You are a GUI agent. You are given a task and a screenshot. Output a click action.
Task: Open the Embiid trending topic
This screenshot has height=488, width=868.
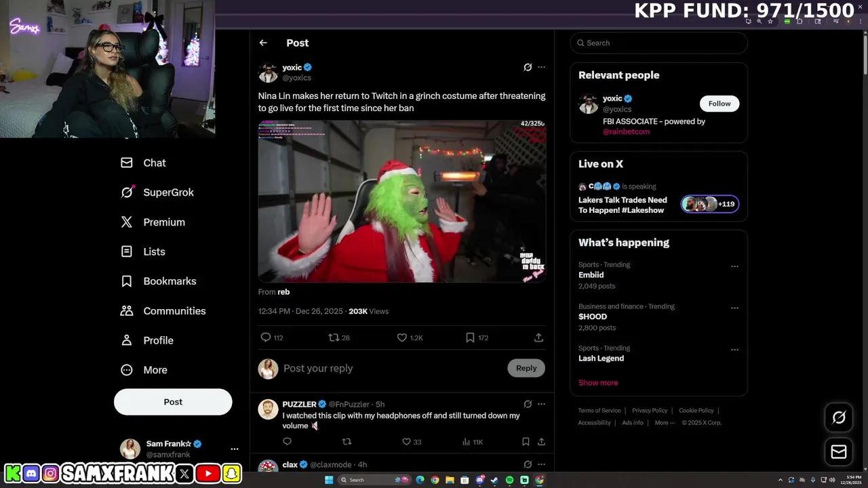591,275
